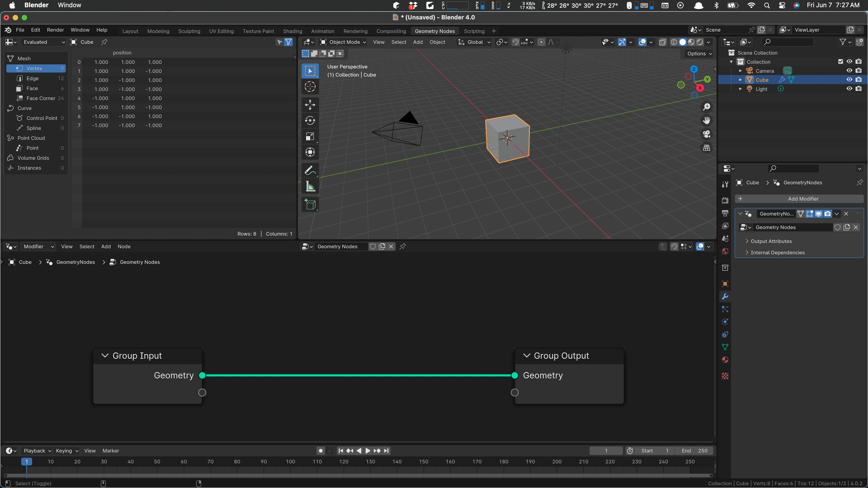Image resolution: width=868 pixels, height=488 pixels.
Task: Open the Modifiers wrench properties tab
Action: tap(725, 296)
